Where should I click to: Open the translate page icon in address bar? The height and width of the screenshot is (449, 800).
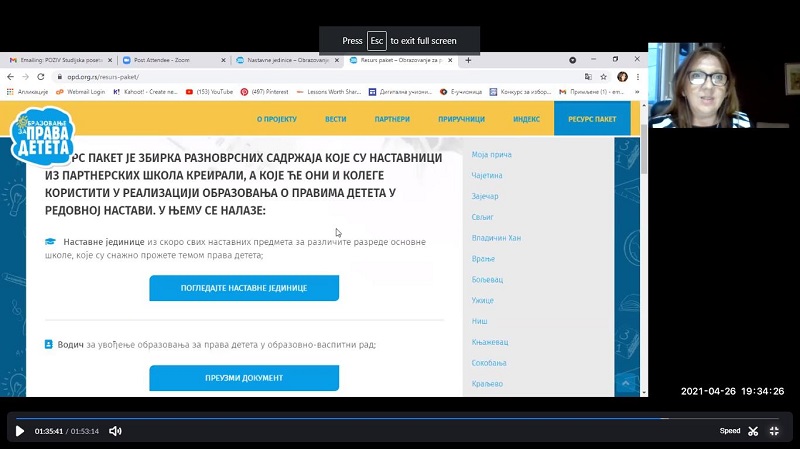pyautogui.click(x=588, y=77)
